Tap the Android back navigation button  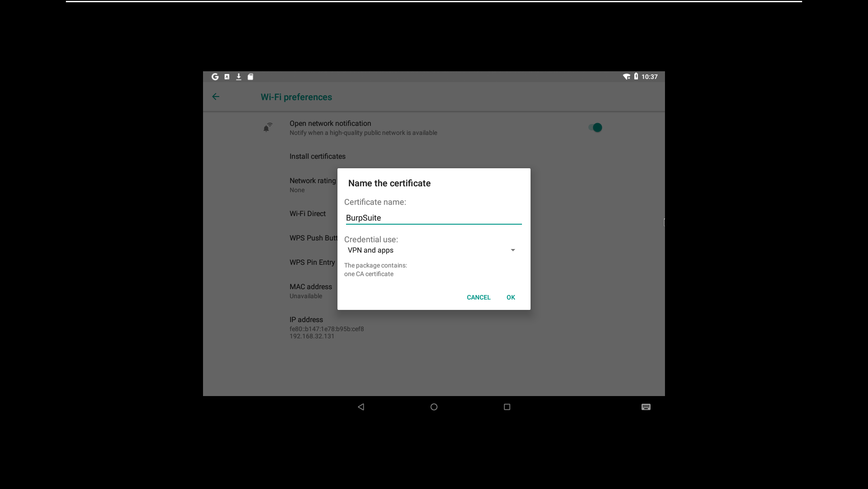click(x=361, y=407)
